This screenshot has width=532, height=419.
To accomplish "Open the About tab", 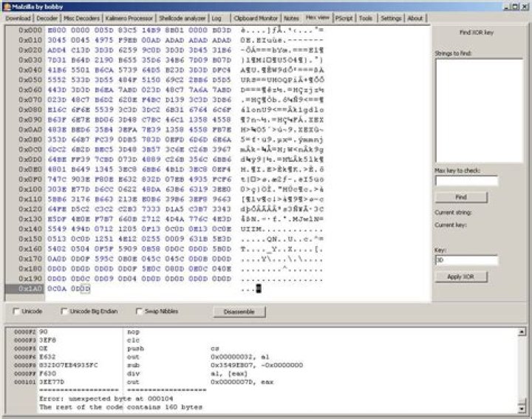I will click(415, 18).
